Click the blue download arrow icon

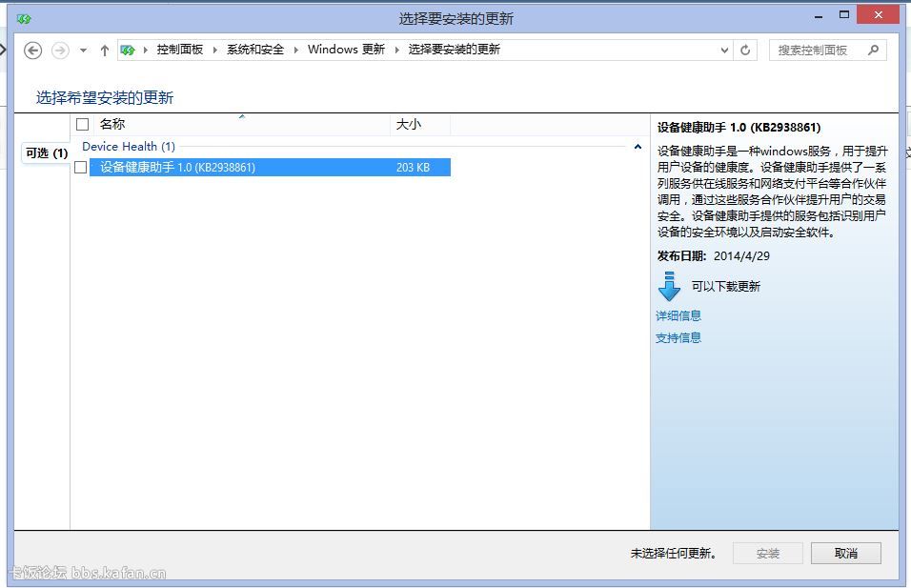pos(669,287)
